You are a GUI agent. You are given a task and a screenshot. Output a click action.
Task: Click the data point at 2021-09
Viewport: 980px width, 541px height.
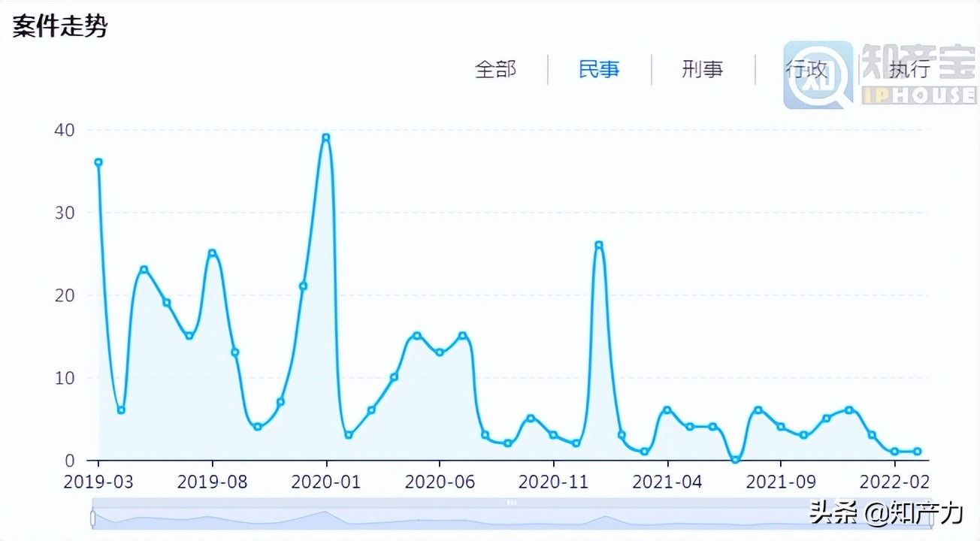point(781,427)
